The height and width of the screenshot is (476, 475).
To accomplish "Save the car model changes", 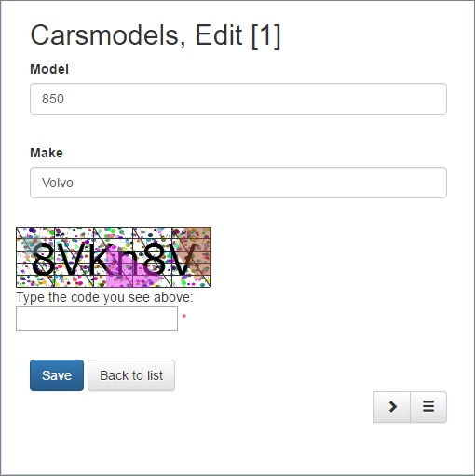I will click(57, 375).
